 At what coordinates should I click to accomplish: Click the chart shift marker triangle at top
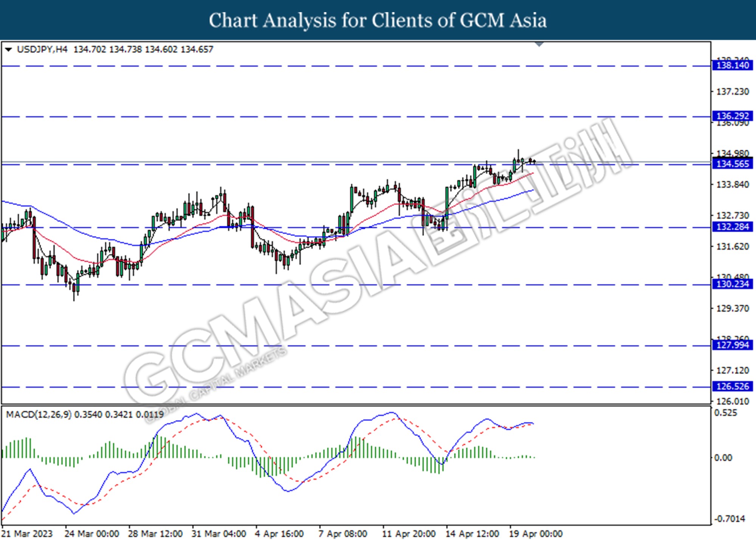(539, 44)
